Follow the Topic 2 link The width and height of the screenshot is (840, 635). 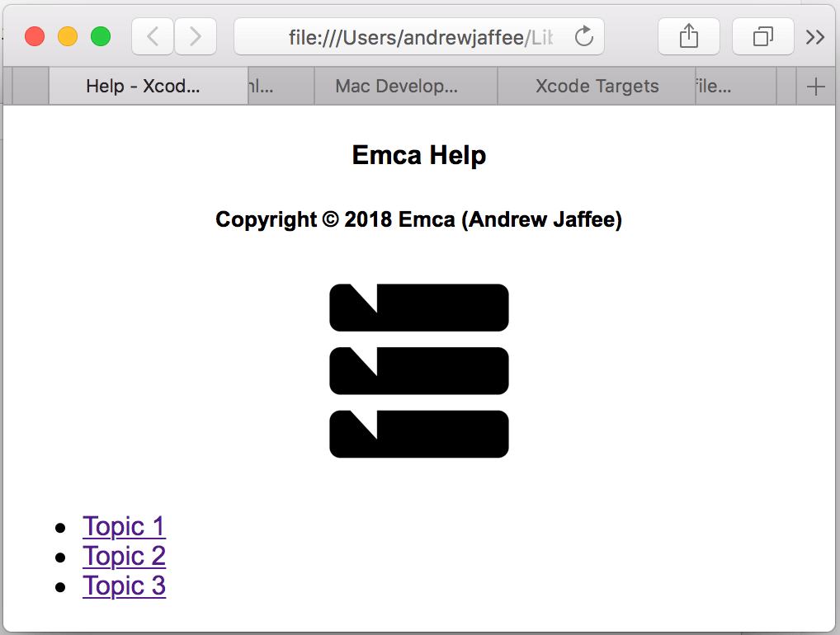coord(124,556)
